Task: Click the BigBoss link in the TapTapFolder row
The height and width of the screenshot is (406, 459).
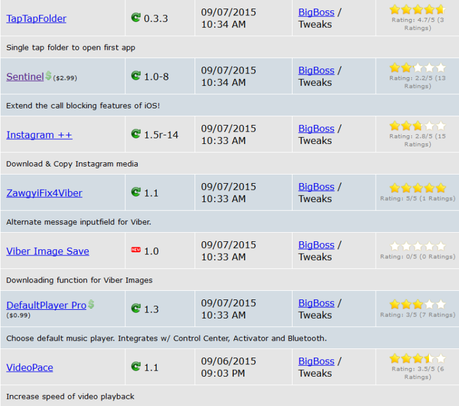Action: [316, 12]
